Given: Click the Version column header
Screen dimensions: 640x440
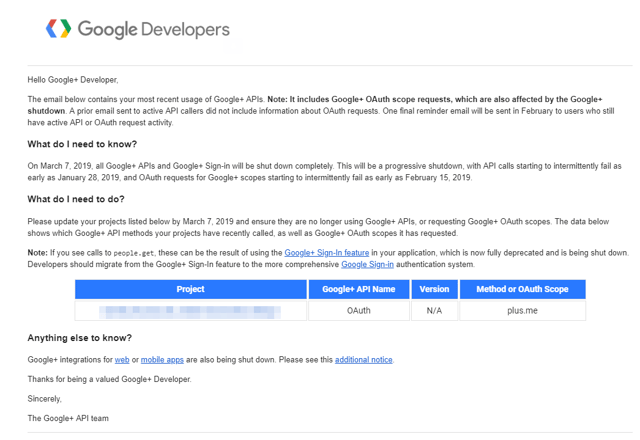Looking at the screenshot, I should 434,289.
